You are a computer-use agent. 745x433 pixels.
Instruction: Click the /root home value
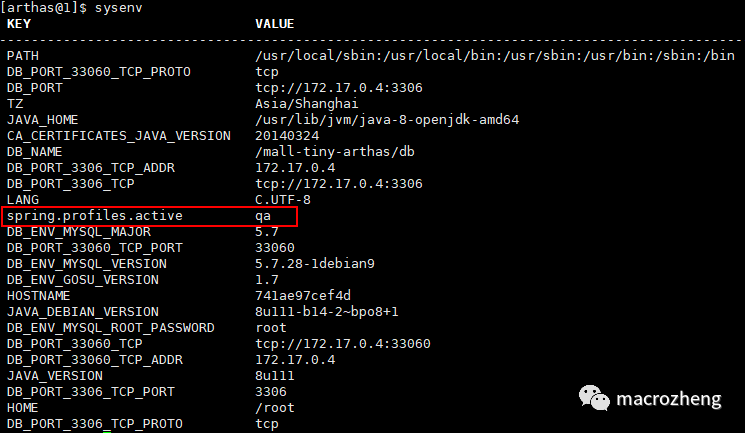[x=275, y=408]
